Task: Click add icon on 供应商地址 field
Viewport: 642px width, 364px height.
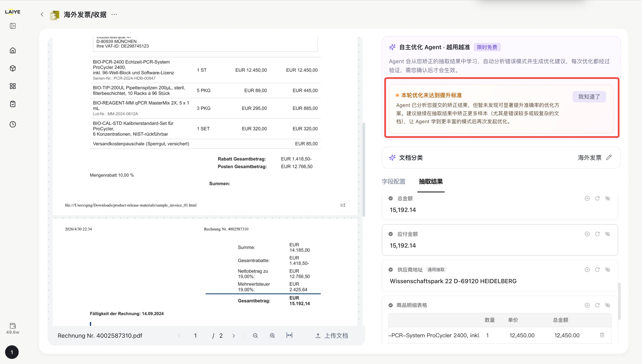Action: click(587, 269)
